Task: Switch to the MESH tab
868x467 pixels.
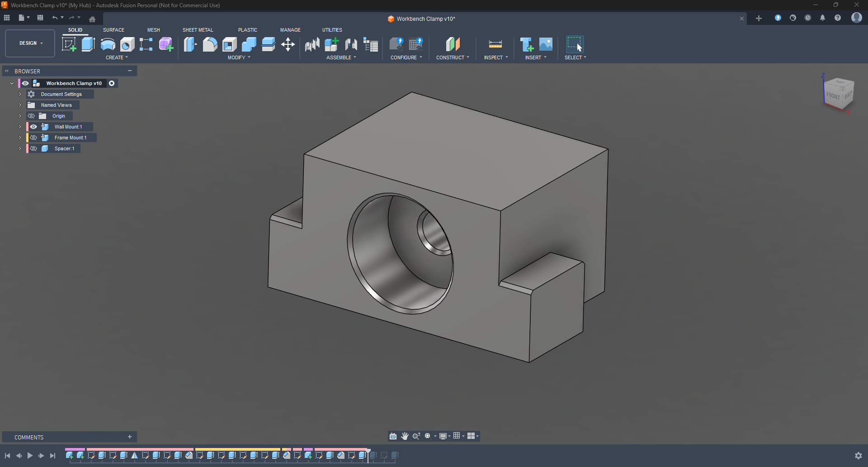Action: click(x=154, y=30)
